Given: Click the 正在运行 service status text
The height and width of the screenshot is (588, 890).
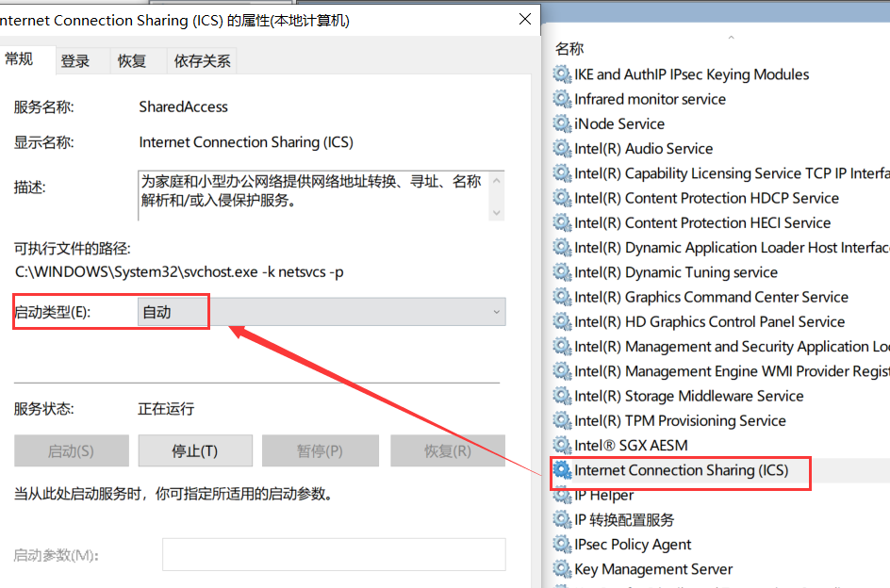Looking at the screenshot, I should [x=166, y=409].
